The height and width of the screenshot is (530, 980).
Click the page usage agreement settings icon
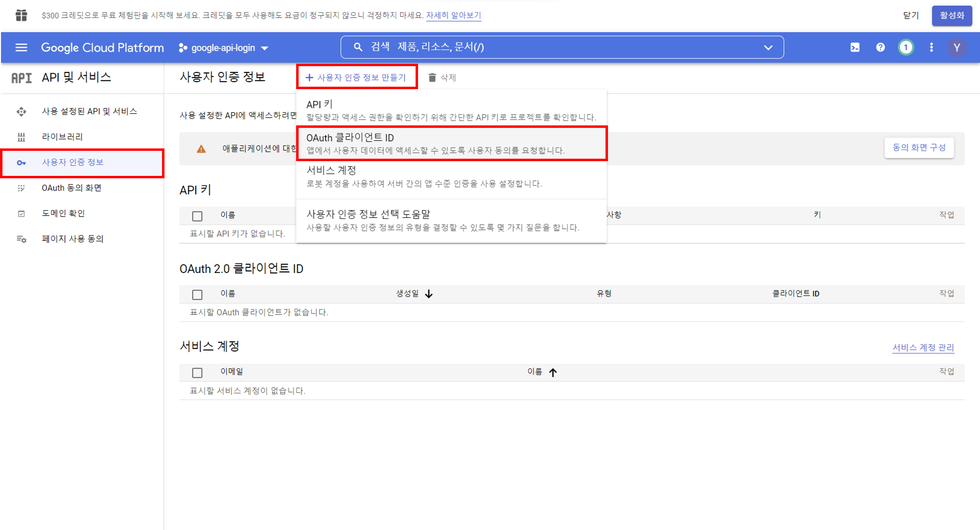pyautogui.click(x=21, y=239)
